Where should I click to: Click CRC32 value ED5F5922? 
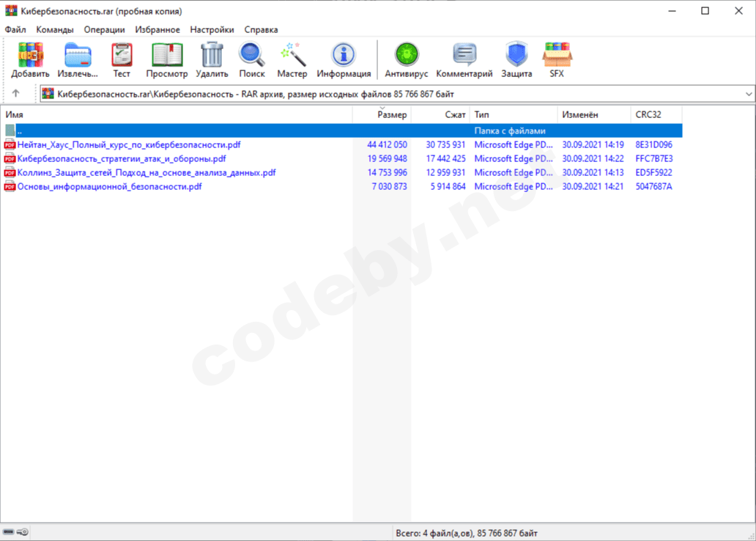pos(653,173)
